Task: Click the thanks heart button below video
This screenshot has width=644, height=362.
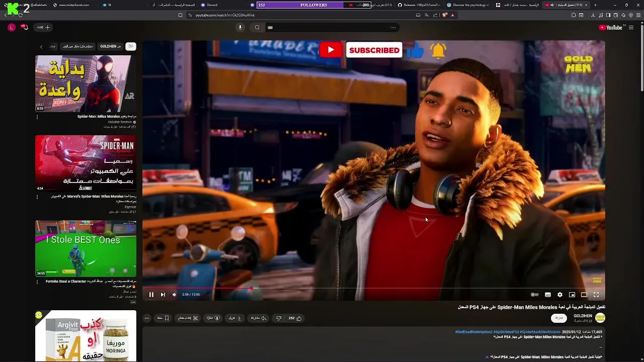Action: click(x=213, y=318)
